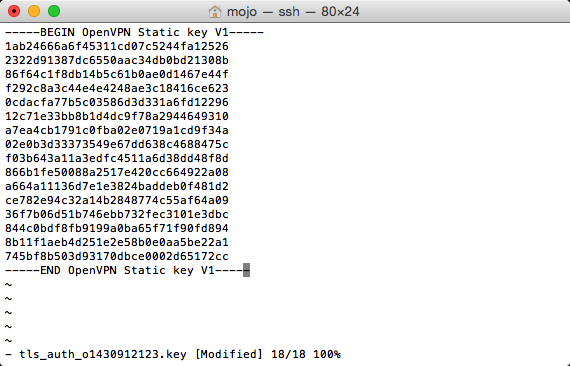Viewport: 570px width, 366px height.
Task: Click the line starting with 0cdacfa7
Action: point(117,102)
